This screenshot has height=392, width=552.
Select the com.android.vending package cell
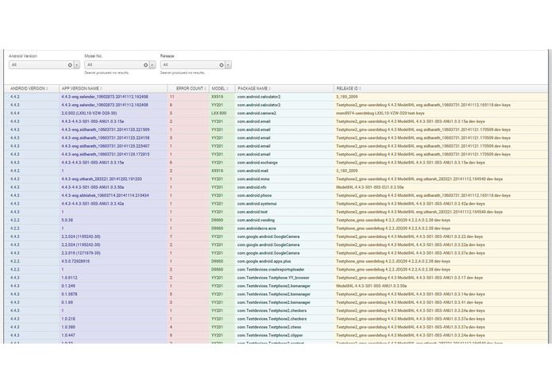(284, 220)
